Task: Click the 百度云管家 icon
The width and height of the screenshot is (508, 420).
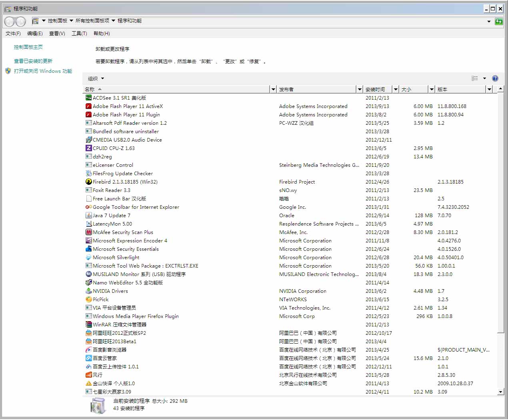Action: pyautogui.click(x=89, y=358)
